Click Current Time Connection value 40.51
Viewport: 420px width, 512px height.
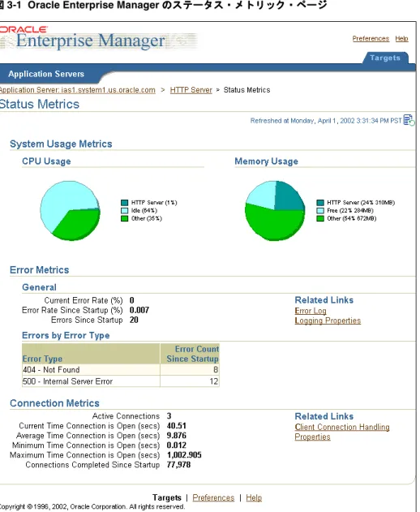pos(177,426)
